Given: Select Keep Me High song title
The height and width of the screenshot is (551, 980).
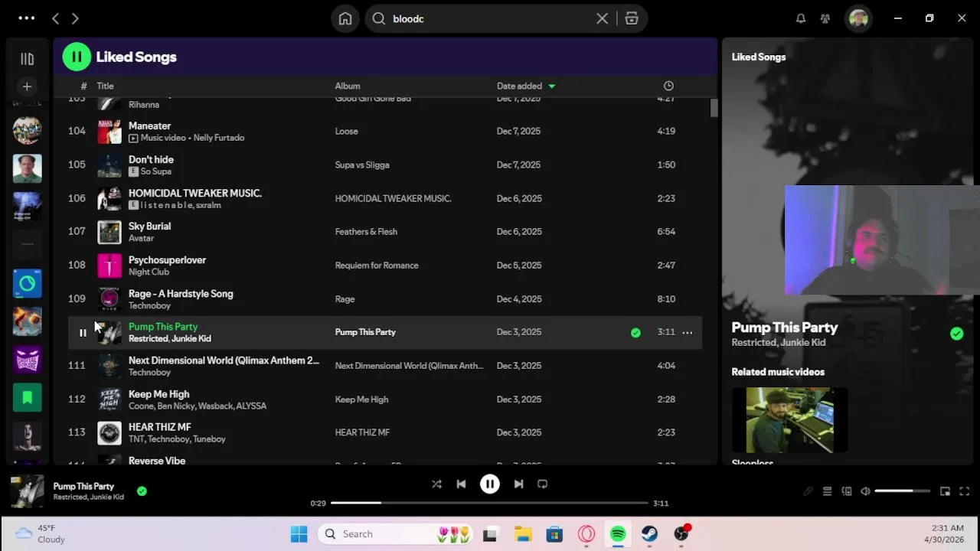Looking at the screenshot, I should (x=158, y=394).
